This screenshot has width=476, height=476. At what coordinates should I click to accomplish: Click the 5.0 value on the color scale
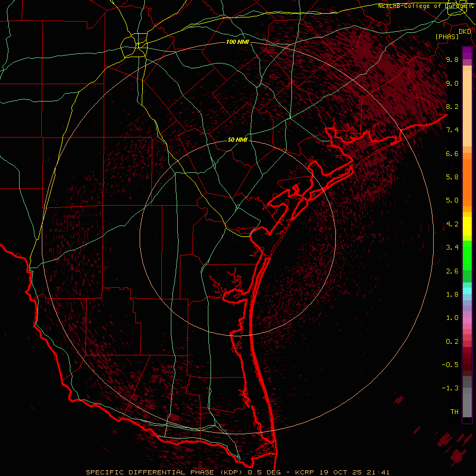click(452, 200)
